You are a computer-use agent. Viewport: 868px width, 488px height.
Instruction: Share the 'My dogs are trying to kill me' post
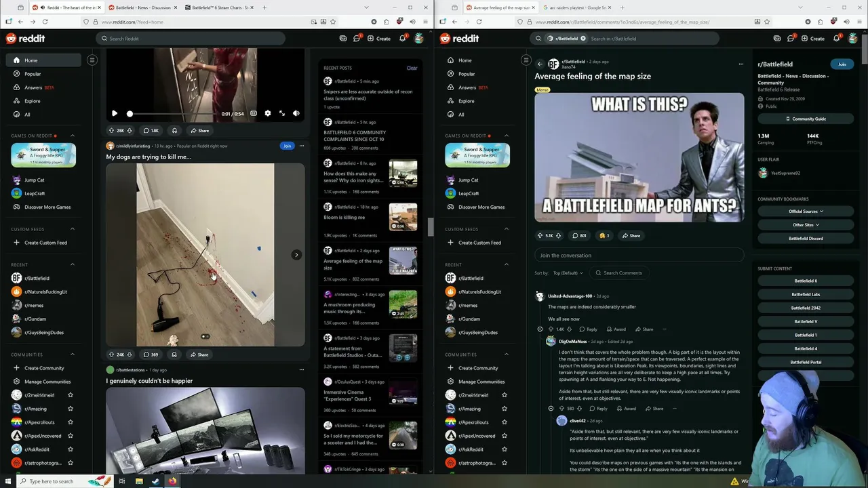(x=199, y=354)
